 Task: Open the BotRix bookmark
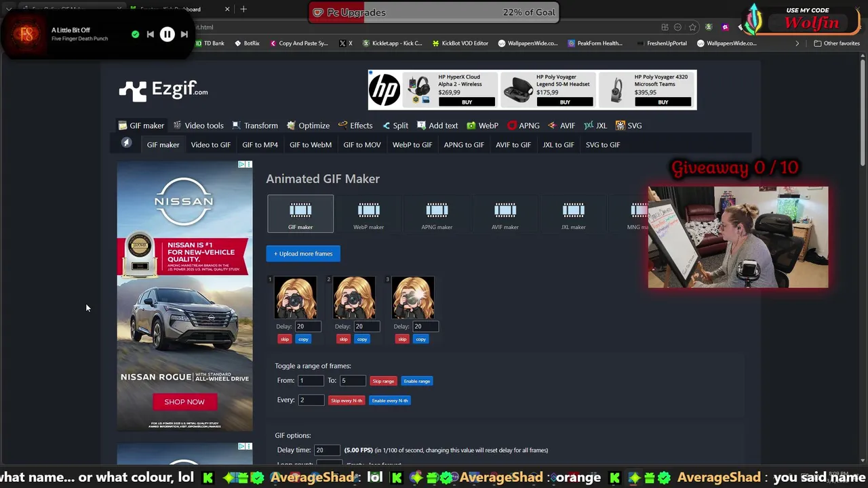pos(247,43)
